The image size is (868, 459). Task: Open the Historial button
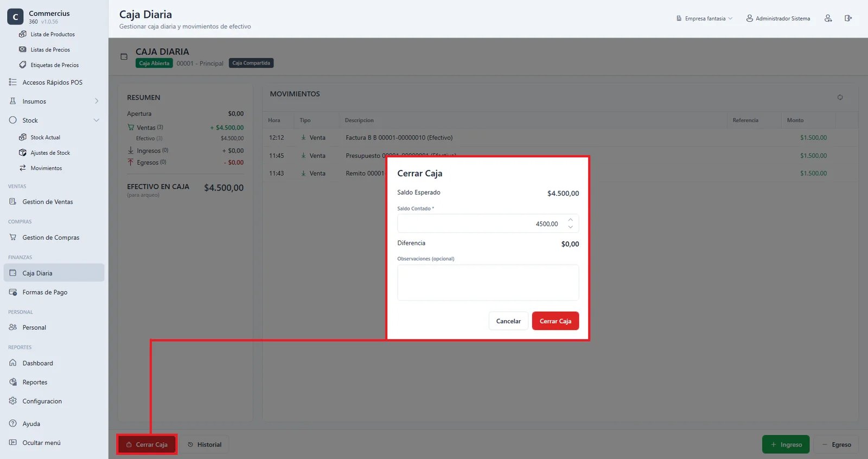(205, 444)
